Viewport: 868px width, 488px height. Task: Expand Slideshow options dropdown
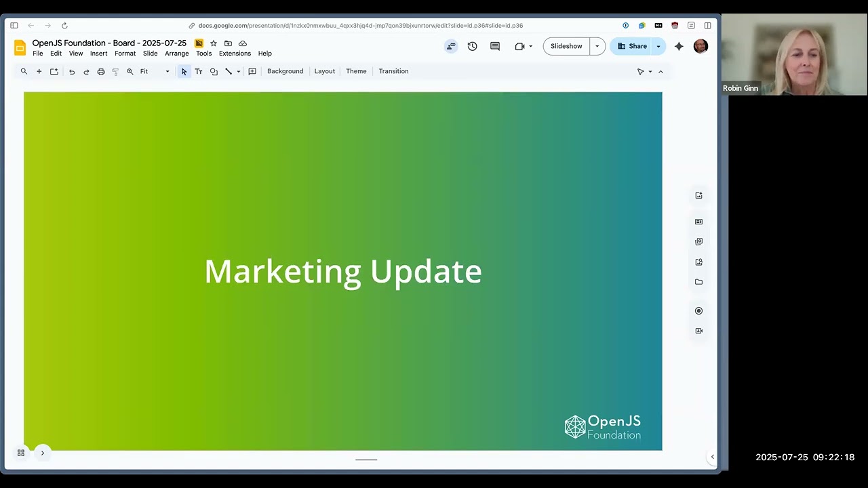[x=597, y=46]
